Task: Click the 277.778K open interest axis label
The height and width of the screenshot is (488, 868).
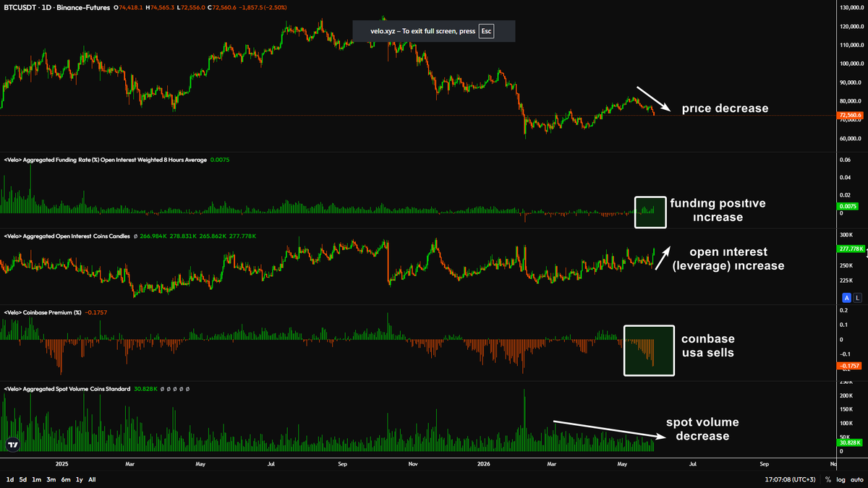Action: point(849,249)
